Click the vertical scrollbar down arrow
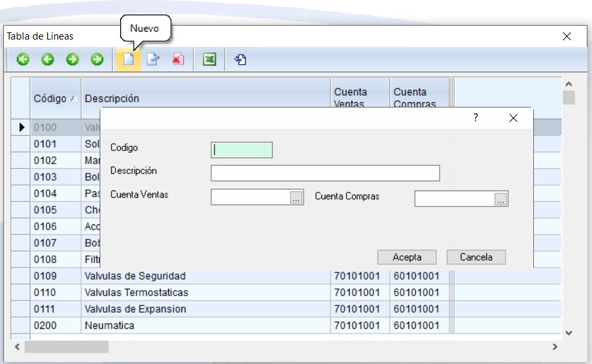Screen dimensions: 592x364 [568, 333]
